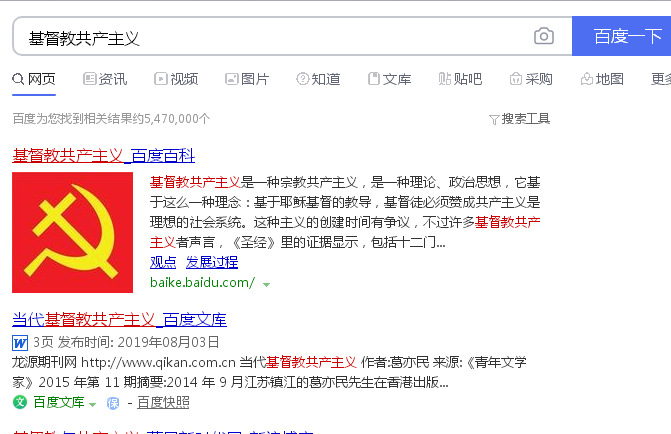Open the 视频 tab

pos(176,79)
